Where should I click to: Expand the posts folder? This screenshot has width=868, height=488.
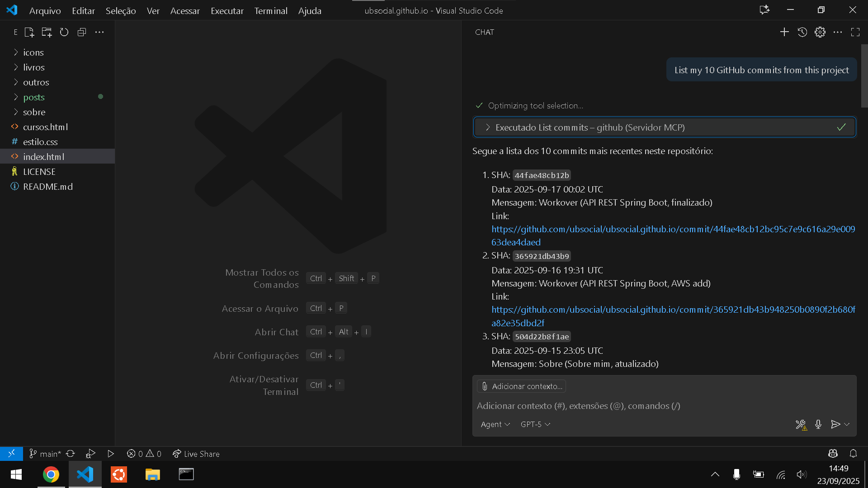(x=34, y=97)
